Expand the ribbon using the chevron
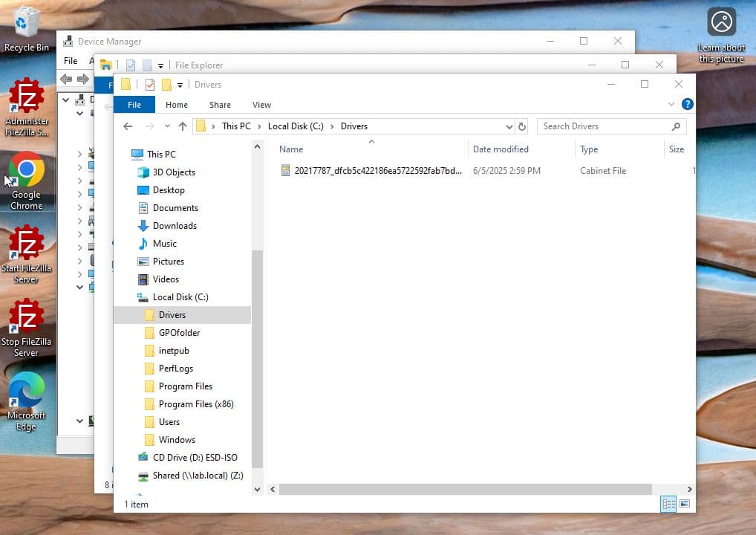The image size is (756, 535). (671, 105)
